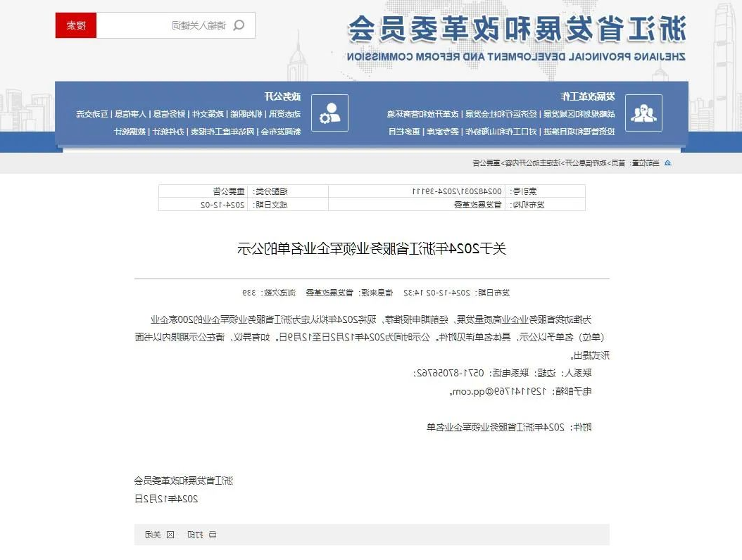Open 对口工作和山海协作 link

501,132
